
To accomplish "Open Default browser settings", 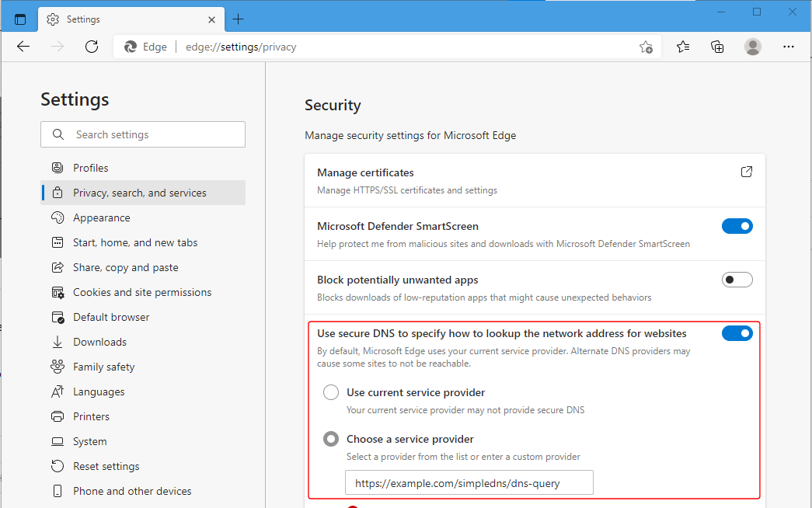I will [x=143, y=317].
